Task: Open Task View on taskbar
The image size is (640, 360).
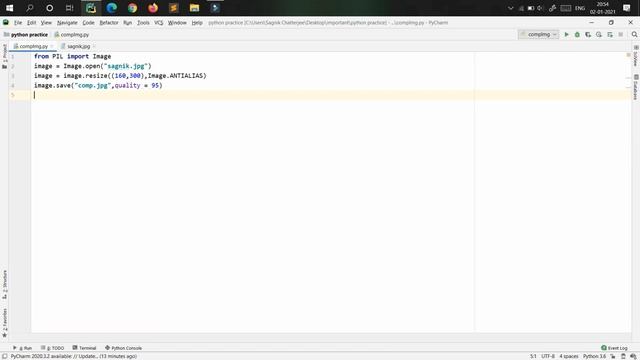Action: point(69,8)
